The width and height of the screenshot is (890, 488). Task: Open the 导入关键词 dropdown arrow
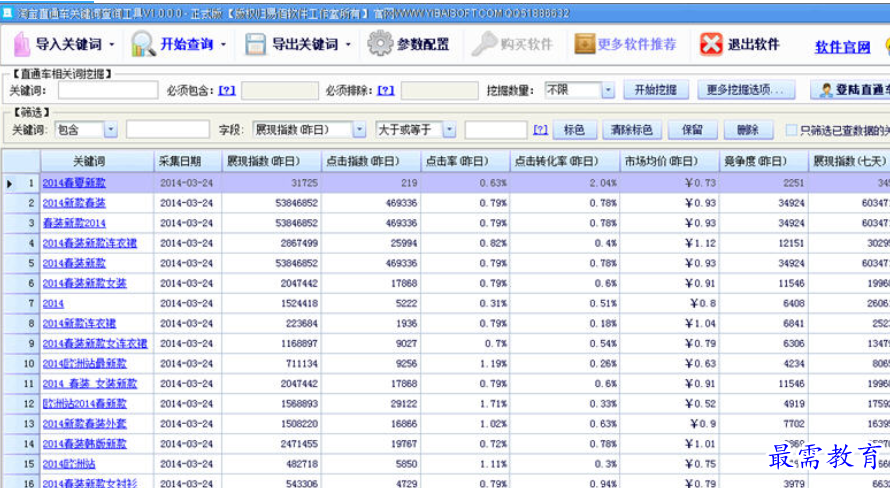(x=112, y=44)
